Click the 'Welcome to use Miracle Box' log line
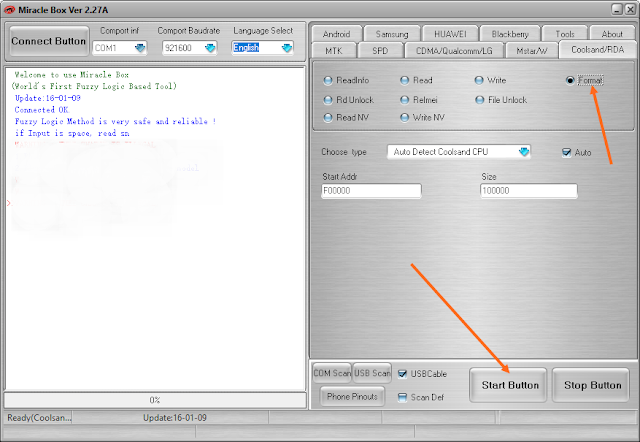640x442 pixels. (71, 75)
